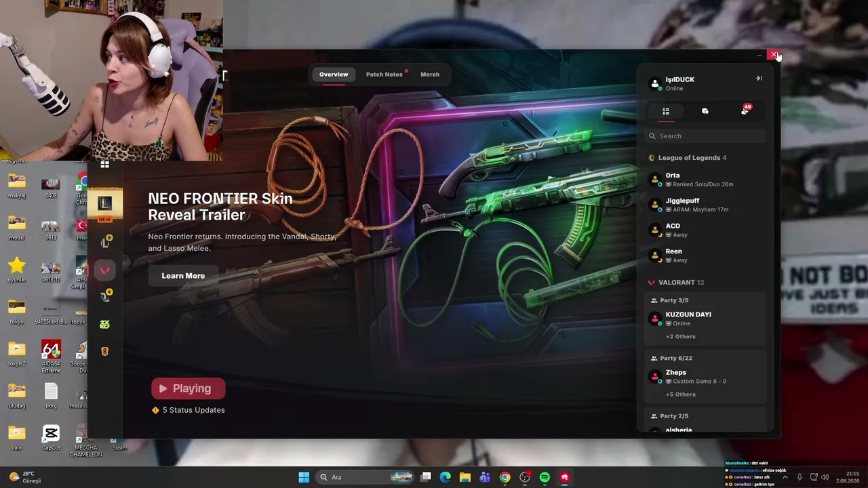Viewport: 868px width, 488px height.
Task: Click IşılDUCK profile avatar
Action: point(655,84)
